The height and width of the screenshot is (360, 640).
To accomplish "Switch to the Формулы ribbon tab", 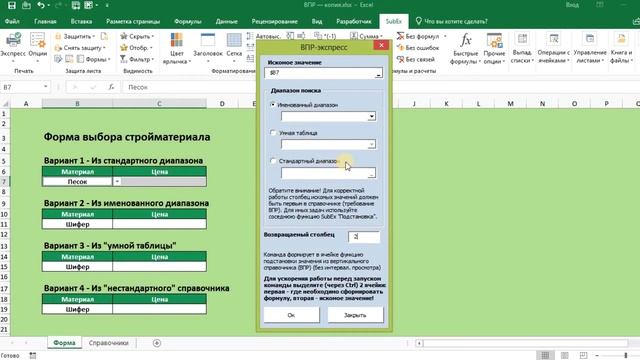I will [x=188, y=21].
